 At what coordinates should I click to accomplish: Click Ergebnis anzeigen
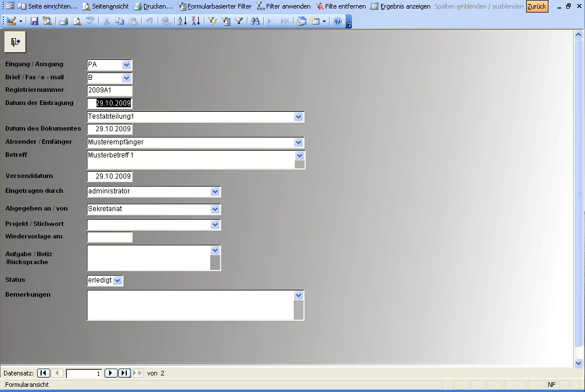pos(400,6)
